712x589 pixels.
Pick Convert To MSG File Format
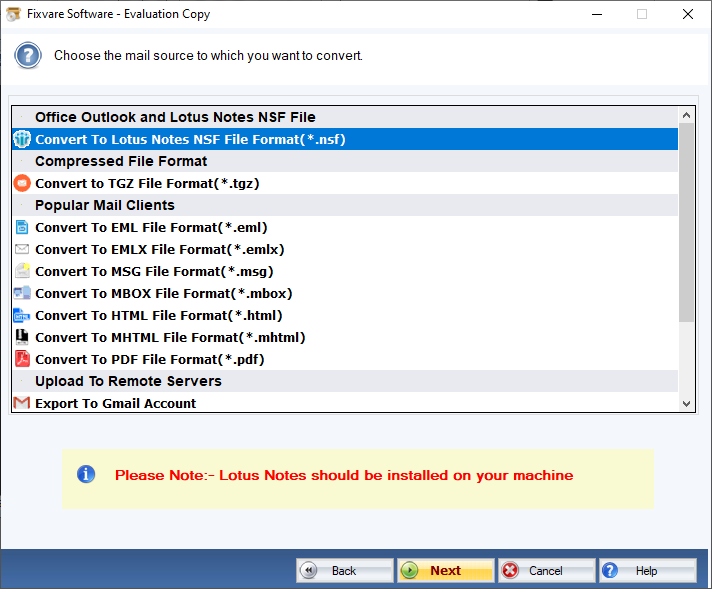[345, 271]
